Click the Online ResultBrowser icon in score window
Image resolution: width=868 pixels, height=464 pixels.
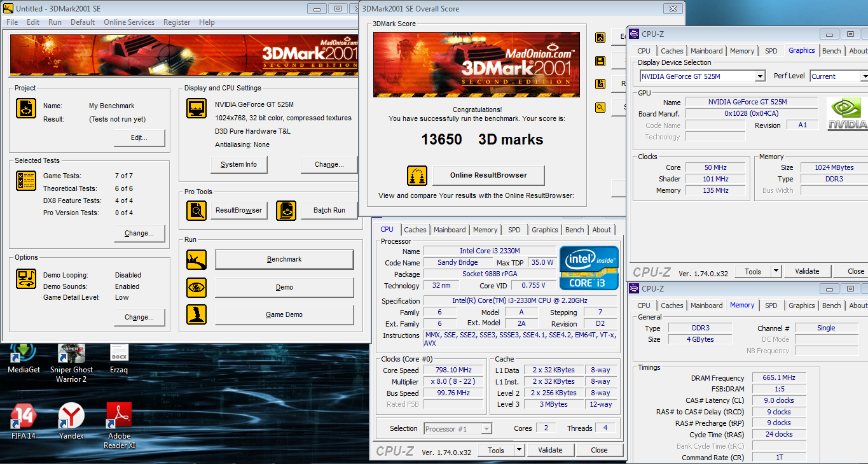417,176
